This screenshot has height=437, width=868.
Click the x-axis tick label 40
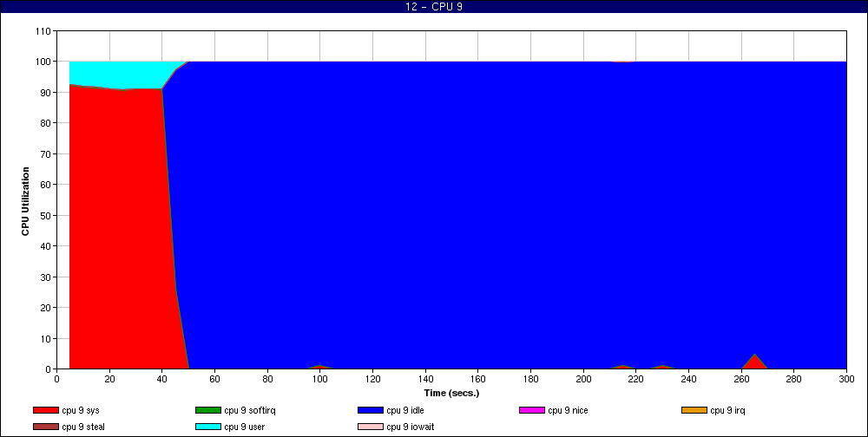pyautogui.click(x=162, y=379)
